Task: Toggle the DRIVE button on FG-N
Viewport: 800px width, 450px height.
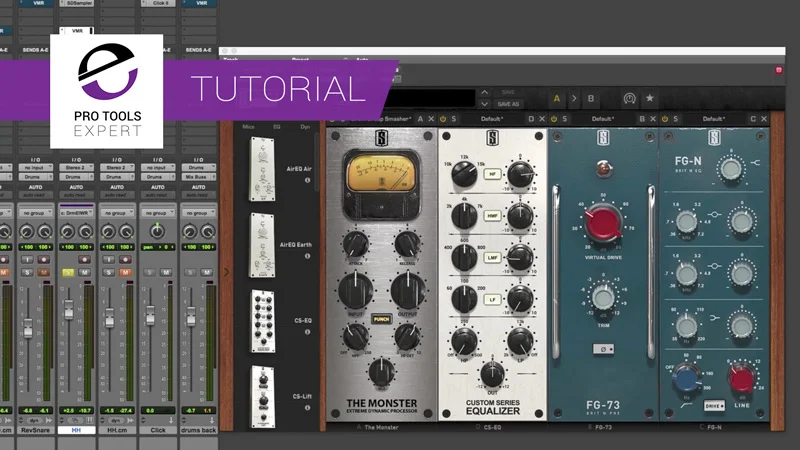Action: pyautogui.click(x=714, y=406)
